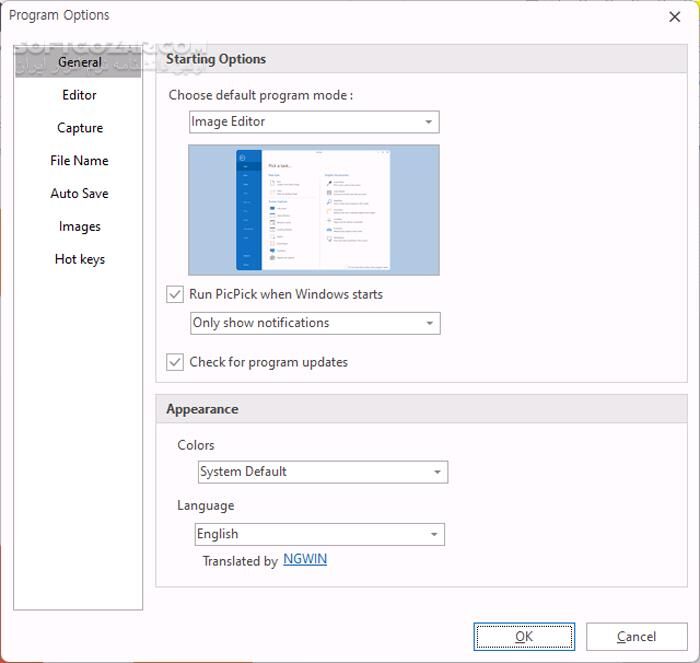Click the Appearance section header
This screenshot has height=663, width=700.
[202, 409]
